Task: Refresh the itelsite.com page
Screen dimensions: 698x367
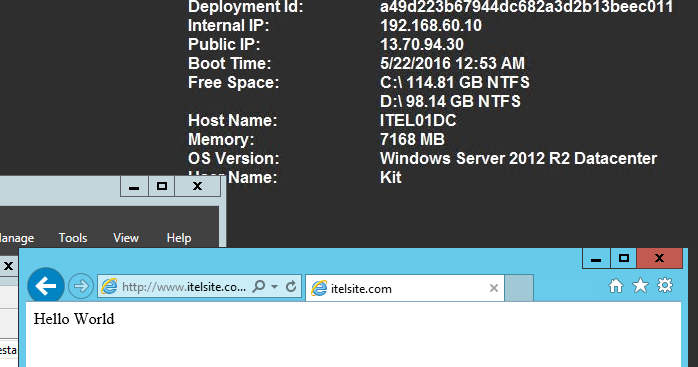Action: tap(291, 286)
